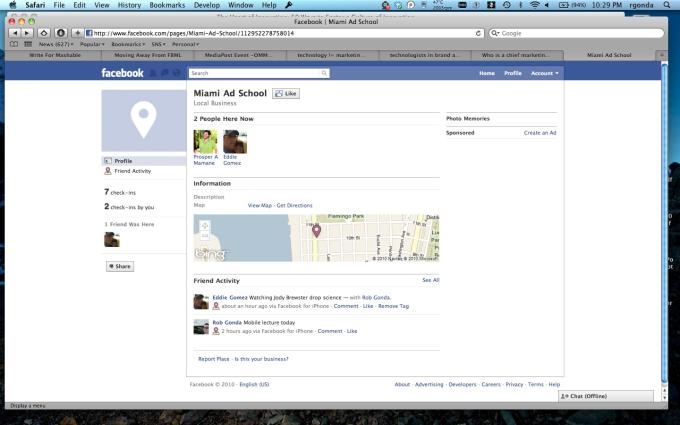
Task: Open a new tab with the tab-bar plus
Action: point(662,55)
